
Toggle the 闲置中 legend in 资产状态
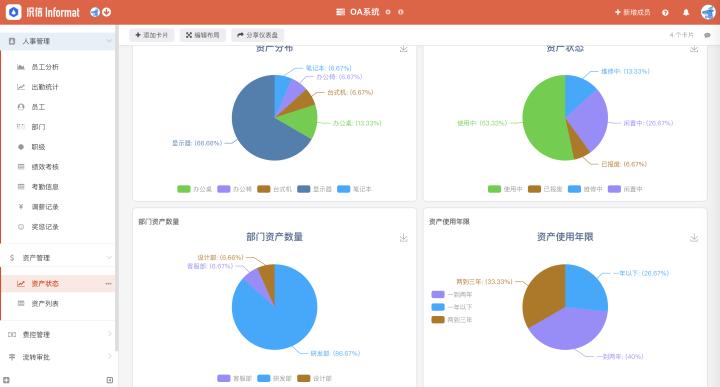tap(625, 189)
